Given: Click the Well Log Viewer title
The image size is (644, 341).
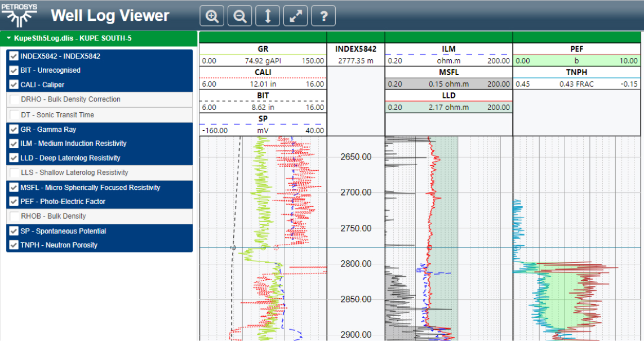Looking at the screenshot, I should (110, 15).
